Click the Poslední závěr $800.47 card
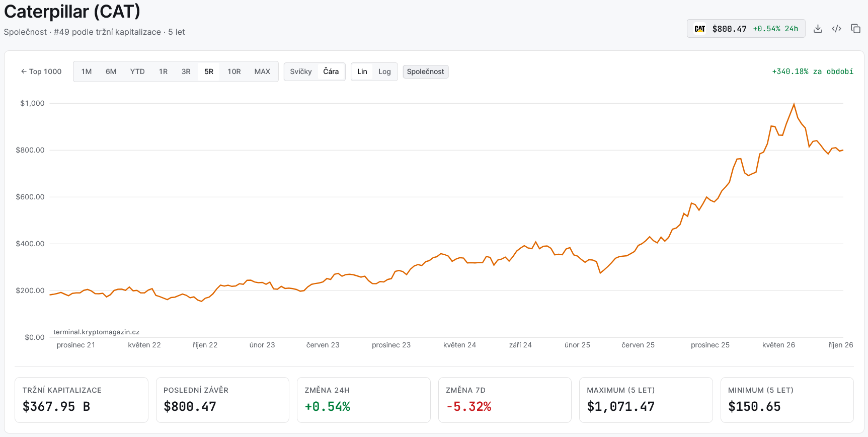Image resolution: width=868 pixels, height=437 pixels. (x=222, y=400)
